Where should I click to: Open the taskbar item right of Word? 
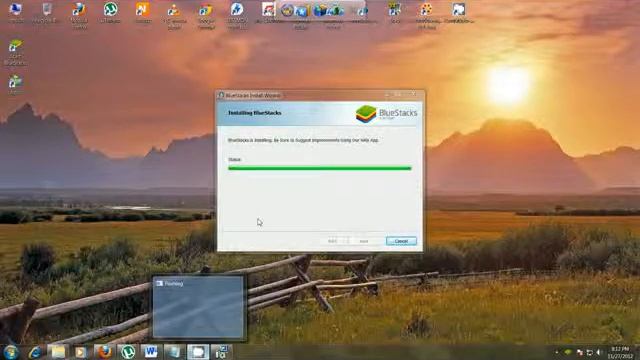(174, 352)
